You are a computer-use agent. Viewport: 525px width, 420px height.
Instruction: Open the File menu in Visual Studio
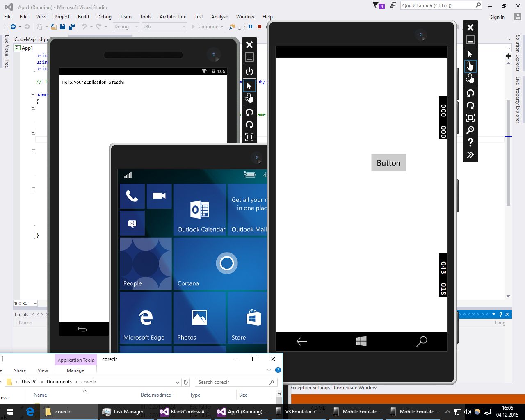coord(8,17)
